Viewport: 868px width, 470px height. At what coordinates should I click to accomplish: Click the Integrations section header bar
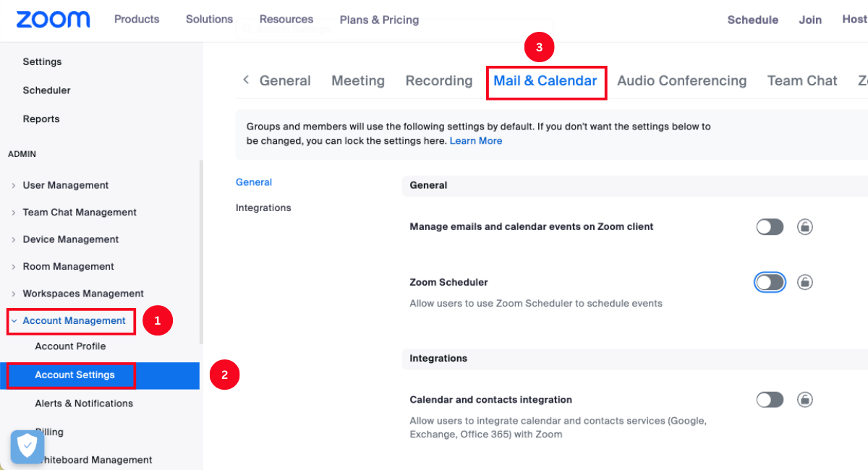tap(634, 358)
